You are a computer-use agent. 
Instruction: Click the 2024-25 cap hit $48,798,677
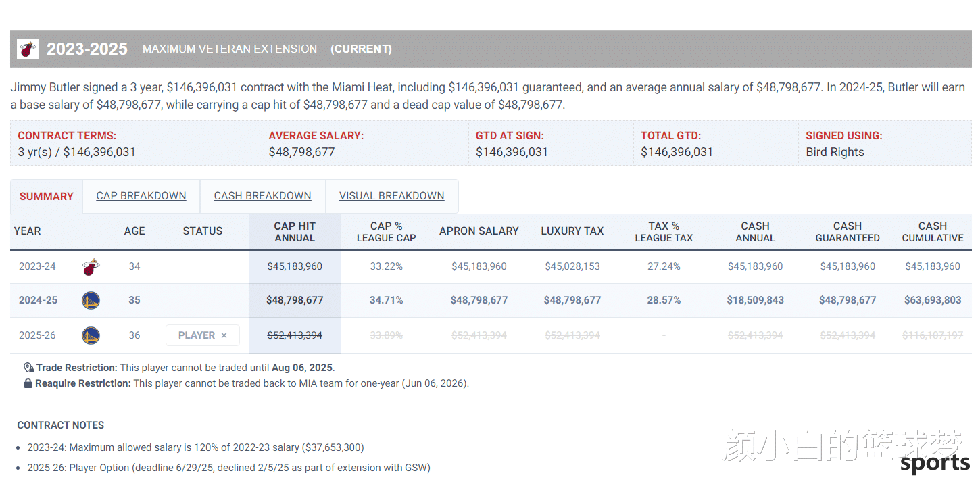pos(295,300)
